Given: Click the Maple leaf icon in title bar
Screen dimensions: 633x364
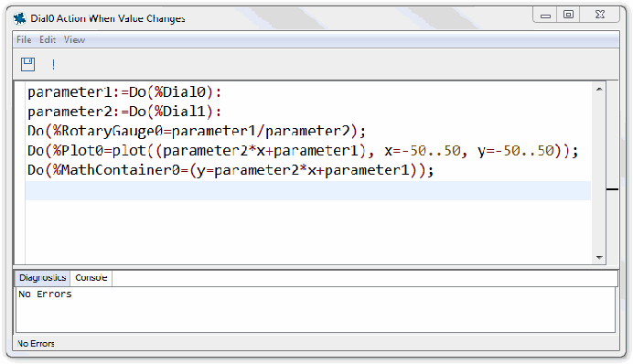Looking at the screenshot, I should tap(19, 18).
